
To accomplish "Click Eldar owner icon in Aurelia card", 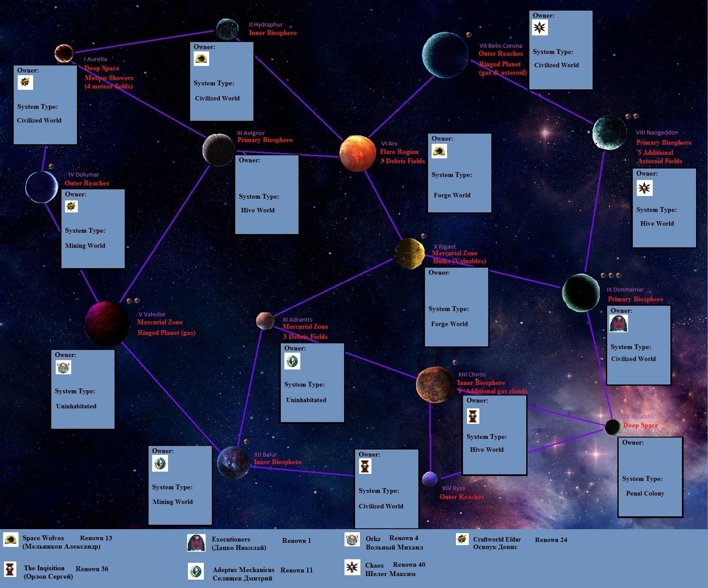I will click(x=25, y=82).
